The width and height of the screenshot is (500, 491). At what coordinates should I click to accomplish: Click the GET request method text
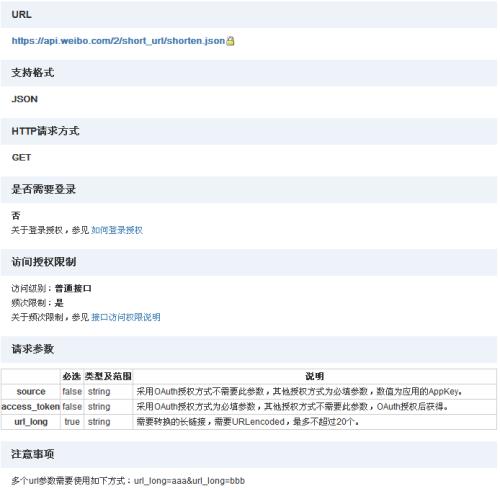pos(21,157)
